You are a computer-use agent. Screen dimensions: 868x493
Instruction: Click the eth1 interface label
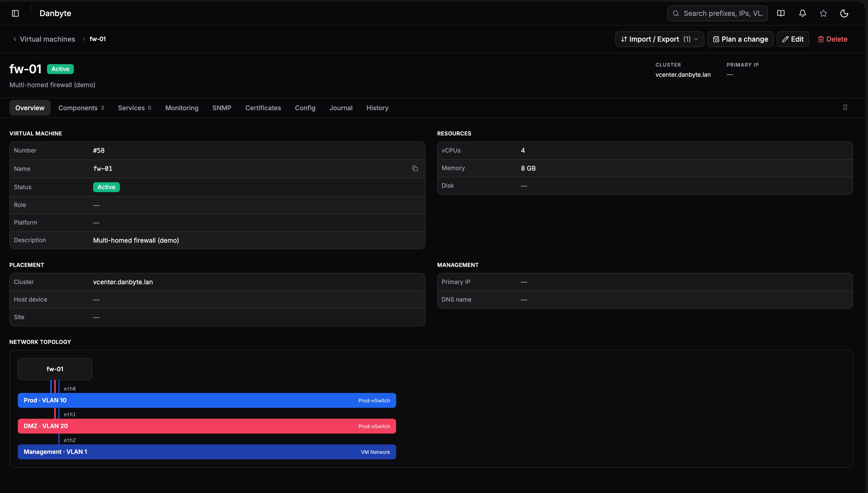[x=70, y=415]
